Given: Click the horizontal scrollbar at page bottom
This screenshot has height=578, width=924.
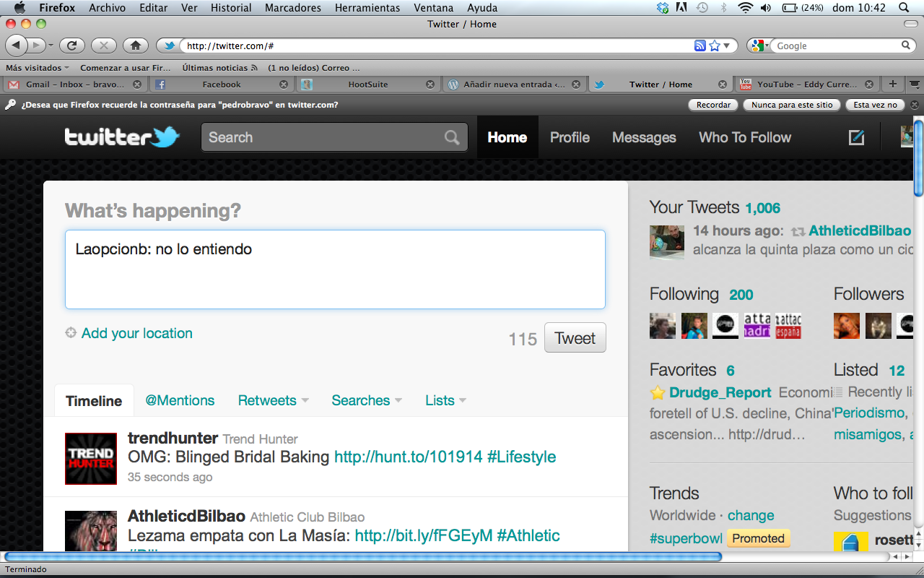Looking at the screenshot, I should [x=361, y=556].
